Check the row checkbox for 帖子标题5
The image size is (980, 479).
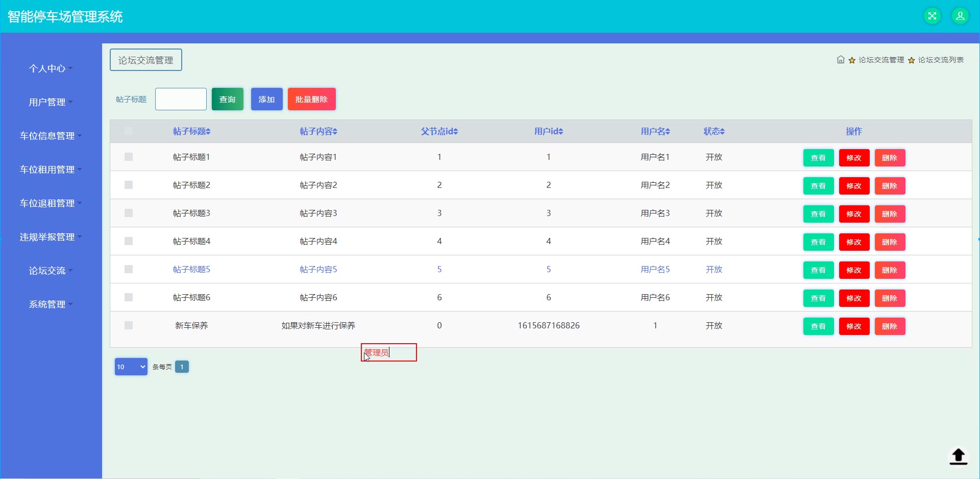pyautogui.click(x=129, y=269)
